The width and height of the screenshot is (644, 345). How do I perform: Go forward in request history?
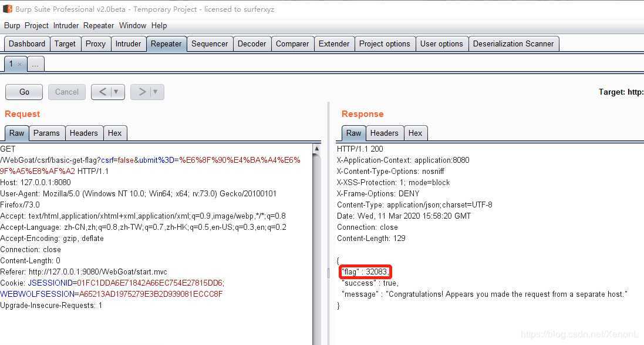pyautogui.click(x=142, y=92)
